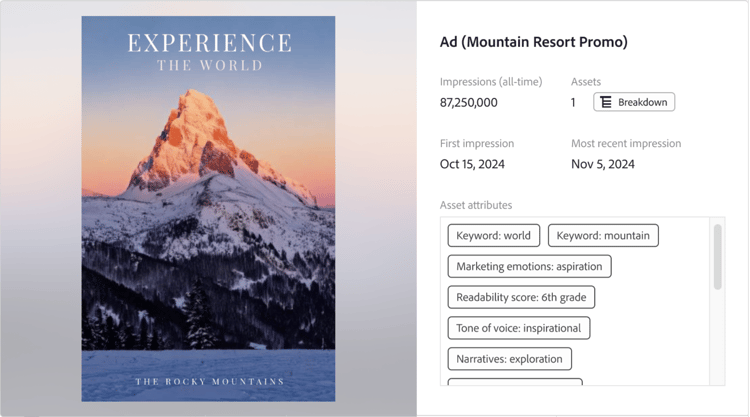Select the 'Keyword: world' attribute tag
Screen dimensions: 750x417
coord(494,236)
